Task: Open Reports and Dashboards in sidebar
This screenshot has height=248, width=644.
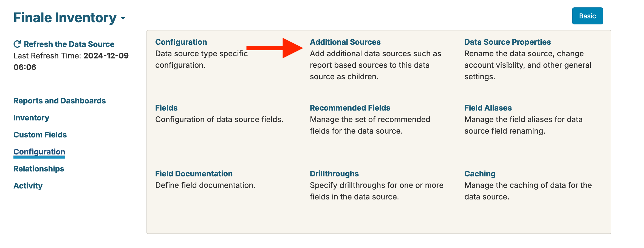Action: click(60, 101)
